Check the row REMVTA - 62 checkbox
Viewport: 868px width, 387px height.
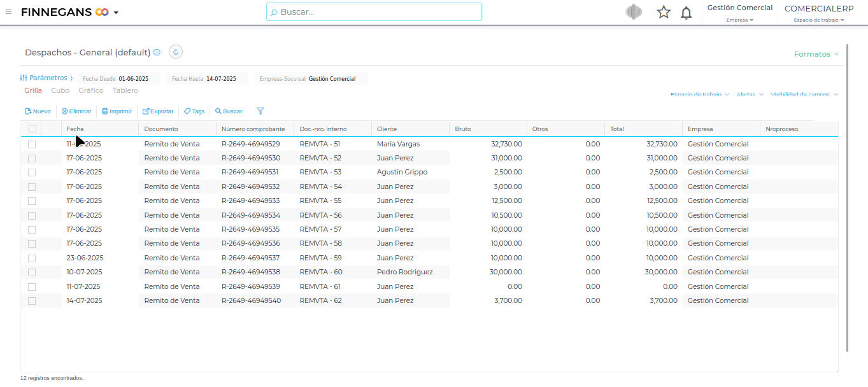click(x=32, y=301)
